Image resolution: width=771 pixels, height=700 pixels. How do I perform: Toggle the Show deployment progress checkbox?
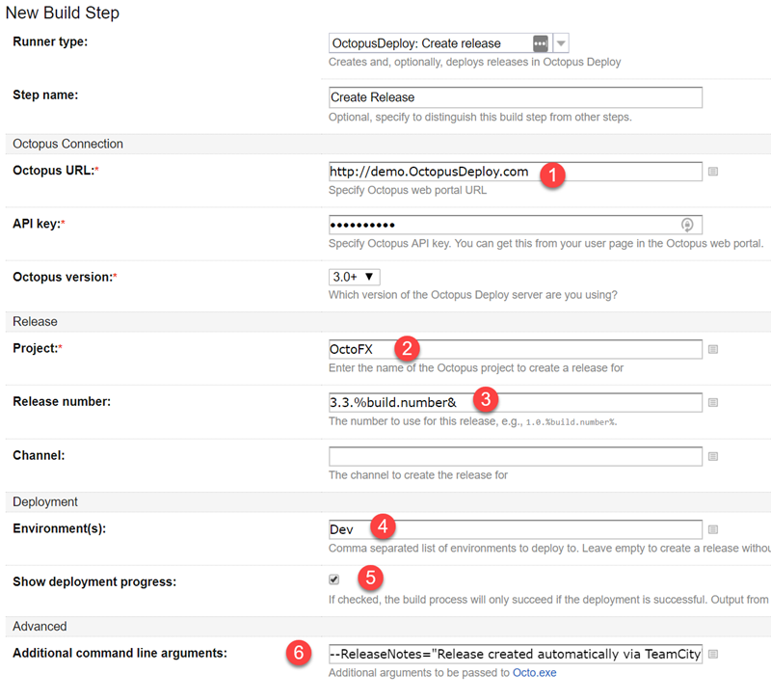click(x=334, y=580)
